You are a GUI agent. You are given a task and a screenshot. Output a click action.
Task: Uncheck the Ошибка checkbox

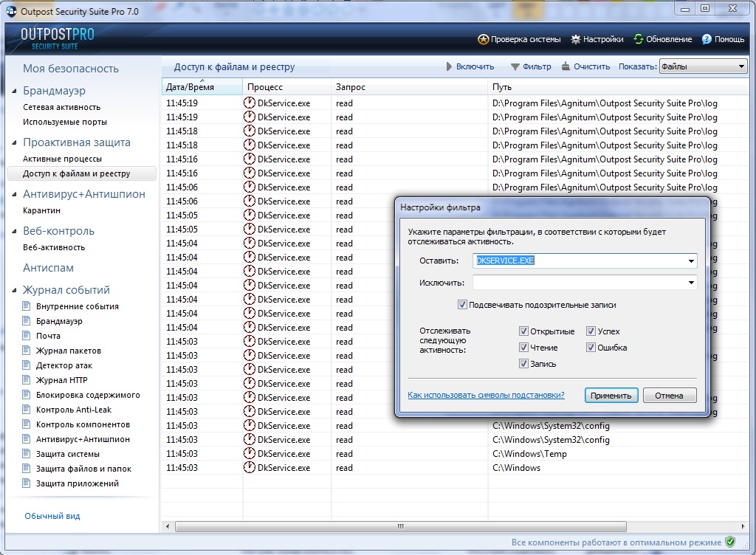point(591,348)
